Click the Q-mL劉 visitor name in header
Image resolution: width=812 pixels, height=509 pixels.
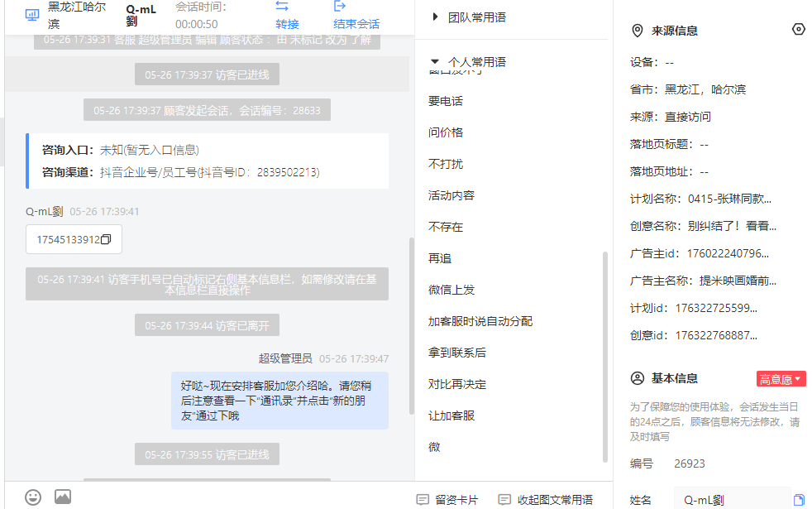(141, 15)
